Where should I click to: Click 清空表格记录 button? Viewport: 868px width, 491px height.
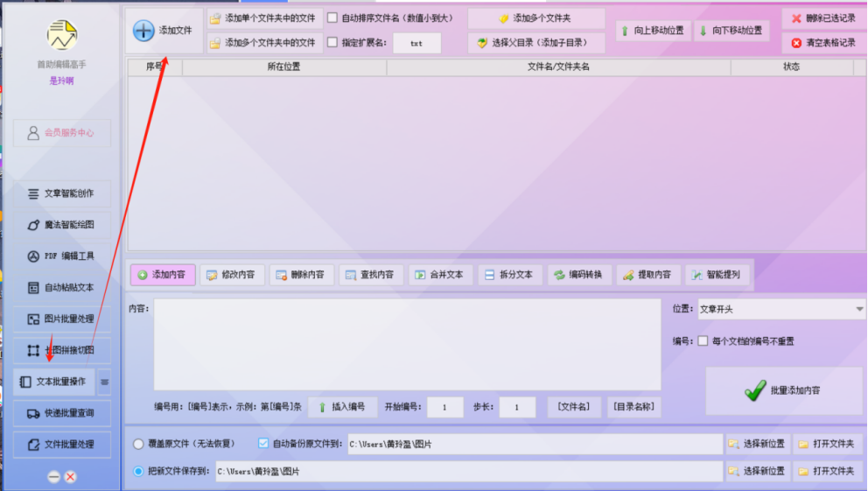click(x=824, y=43)
